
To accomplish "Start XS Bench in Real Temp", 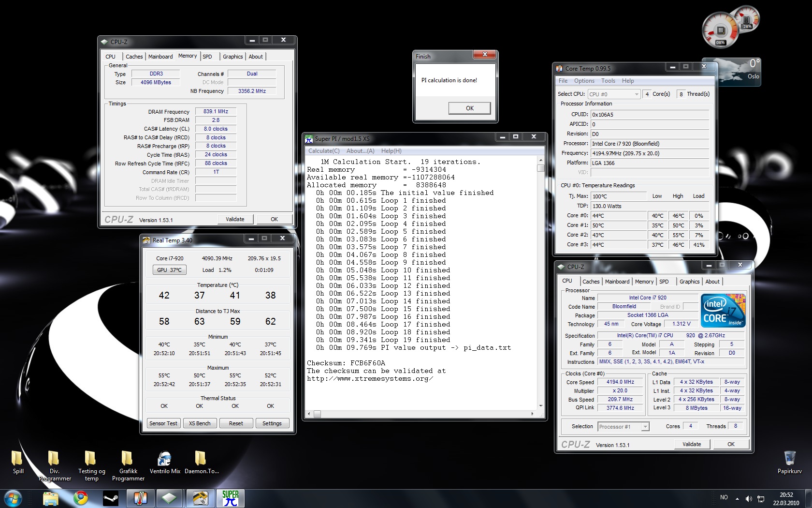I will (x=200, y=423).
